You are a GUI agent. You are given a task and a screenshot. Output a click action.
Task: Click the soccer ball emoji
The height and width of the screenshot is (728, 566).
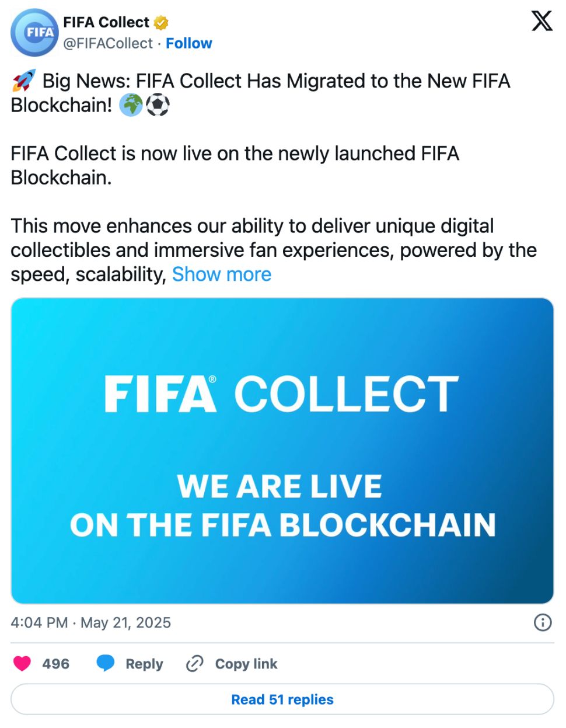158,106
